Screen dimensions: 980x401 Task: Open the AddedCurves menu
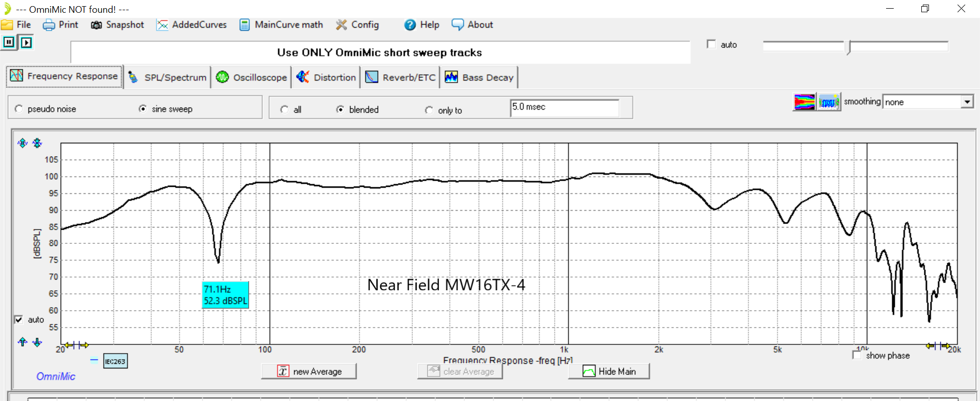(192, 24)
